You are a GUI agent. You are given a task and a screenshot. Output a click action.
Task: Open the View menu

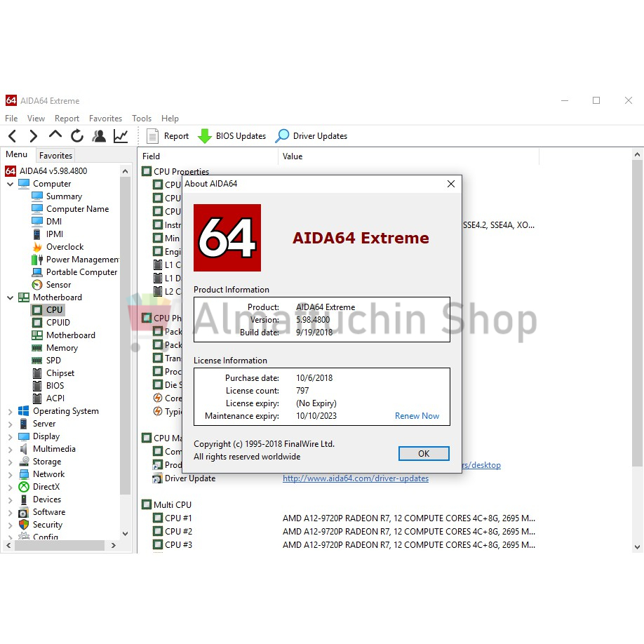coord(36,119)
